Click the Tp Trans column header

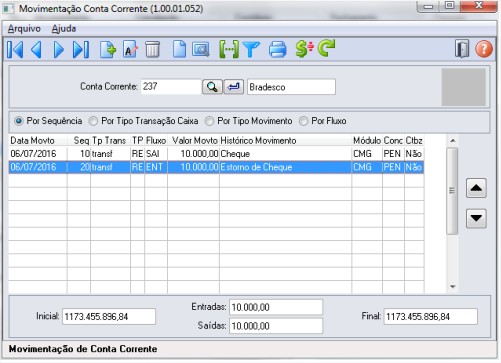pyautogui.click(x=110, y=141)
